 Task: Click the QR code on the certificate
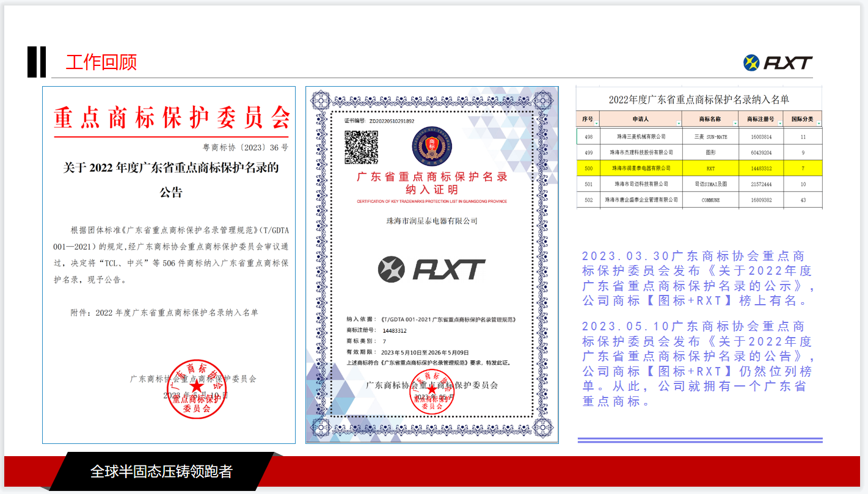pos(362,147)
